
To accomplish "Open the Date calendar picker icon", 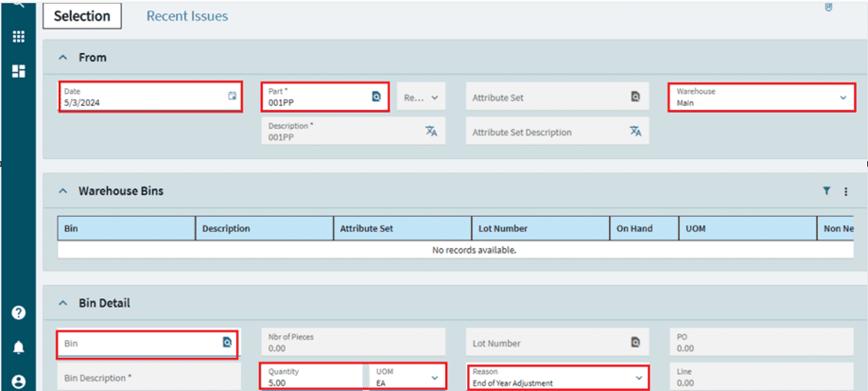I will [232, 97].
